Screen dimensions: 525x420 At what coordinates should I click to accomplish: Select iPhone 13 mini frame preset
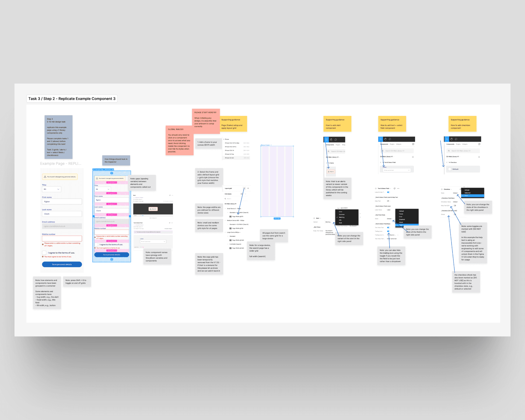click(229, 158)
